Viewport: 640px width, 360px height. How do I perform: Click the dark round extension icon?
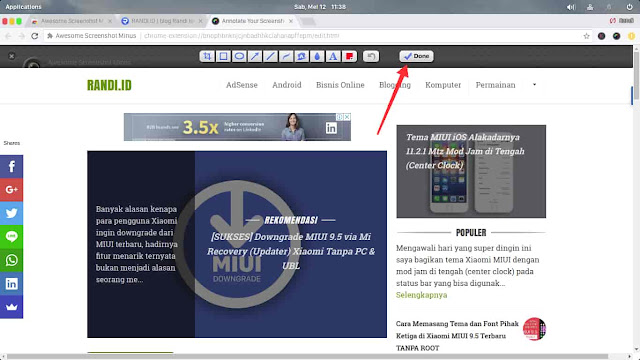click(x=601, y=36)
